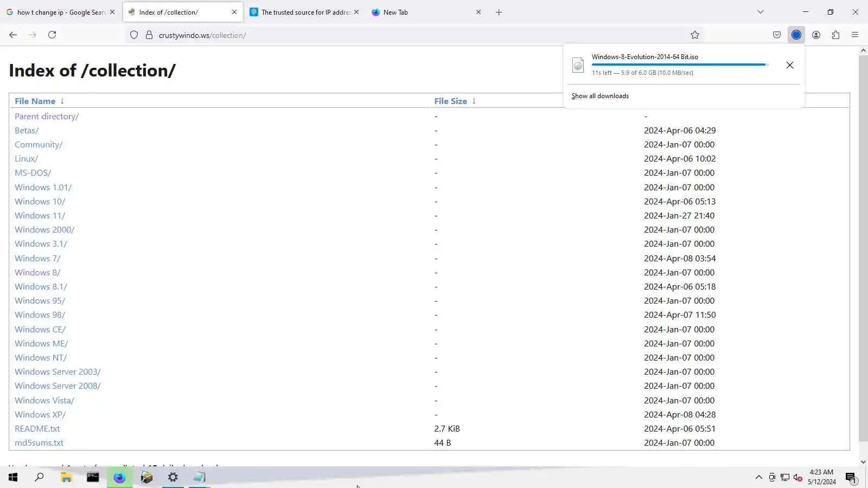Open the Community/ folder link
This screenshot has width=868, height=488.
pyautogui.click(x=39, y=144)
